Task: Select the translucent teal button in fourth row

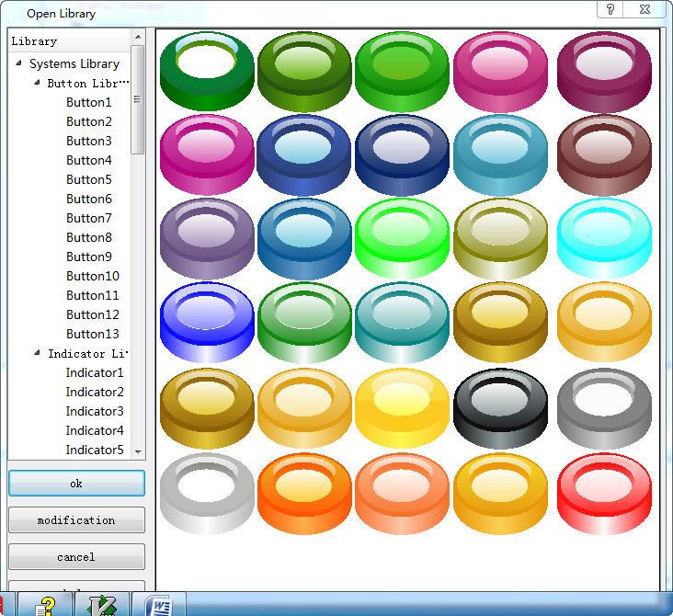Action: [x=402, y=322]
